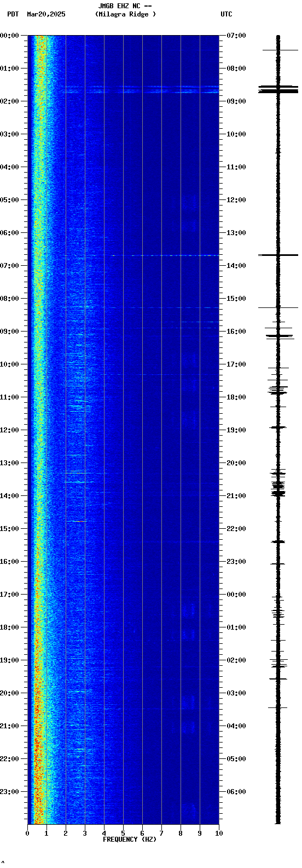Click the frequency axis tick label '0'
This screenshot has width=302, height=868.
tap(27, 833)
